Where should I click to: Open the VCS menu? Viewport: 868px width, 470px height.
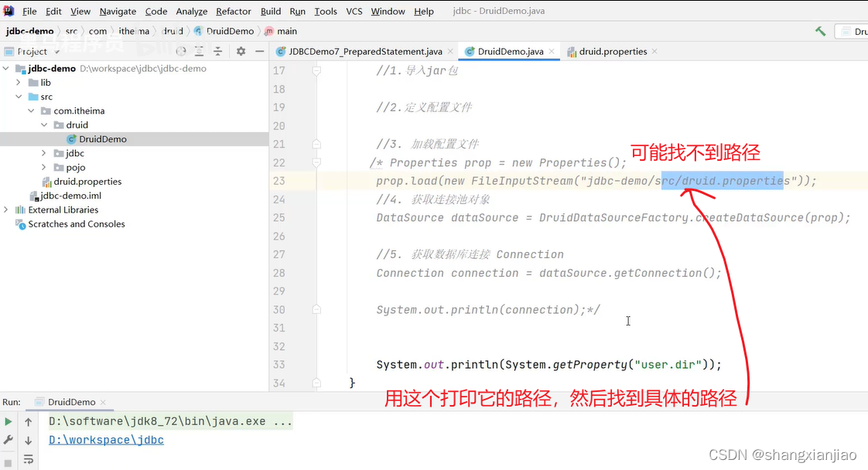[x=354, y=11]
